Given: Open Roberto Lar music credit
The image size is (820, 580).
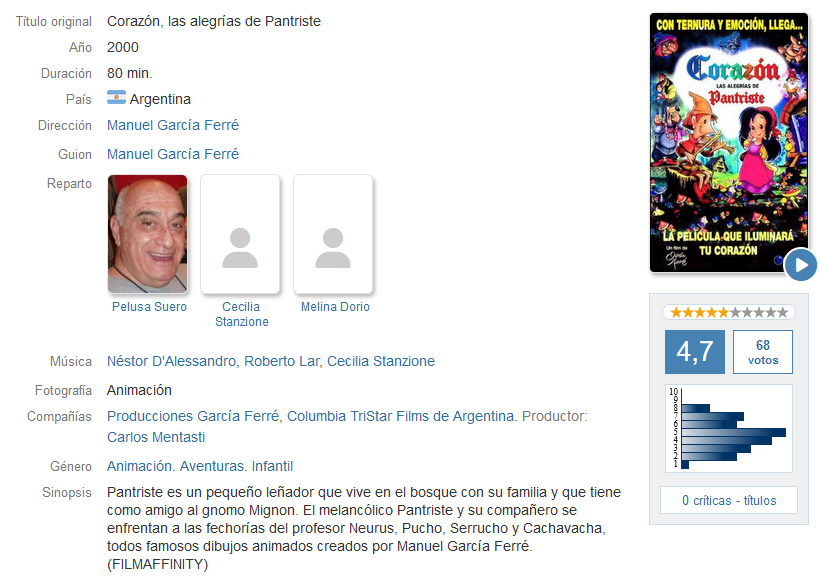Looking at the screenshot, I should (x=281, y=361).
